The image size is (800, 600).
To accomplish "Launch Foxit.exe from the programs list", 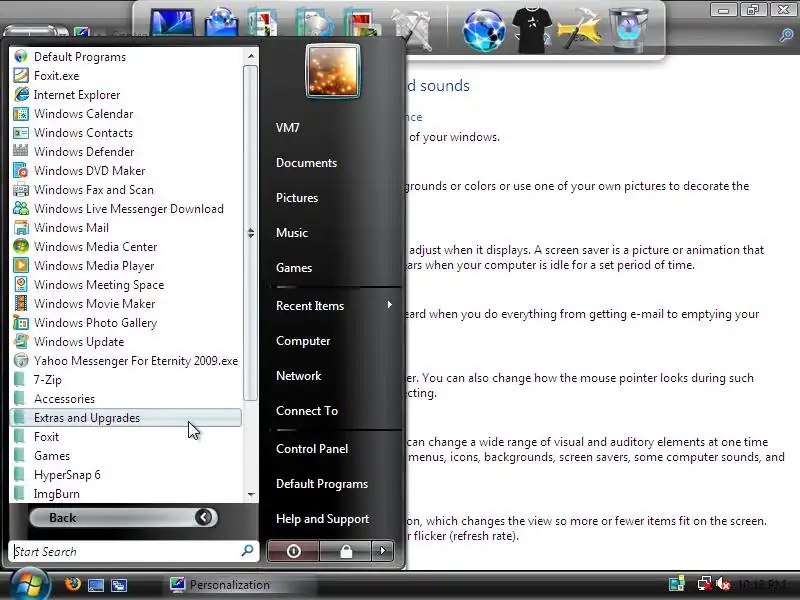I will point(126,76).
